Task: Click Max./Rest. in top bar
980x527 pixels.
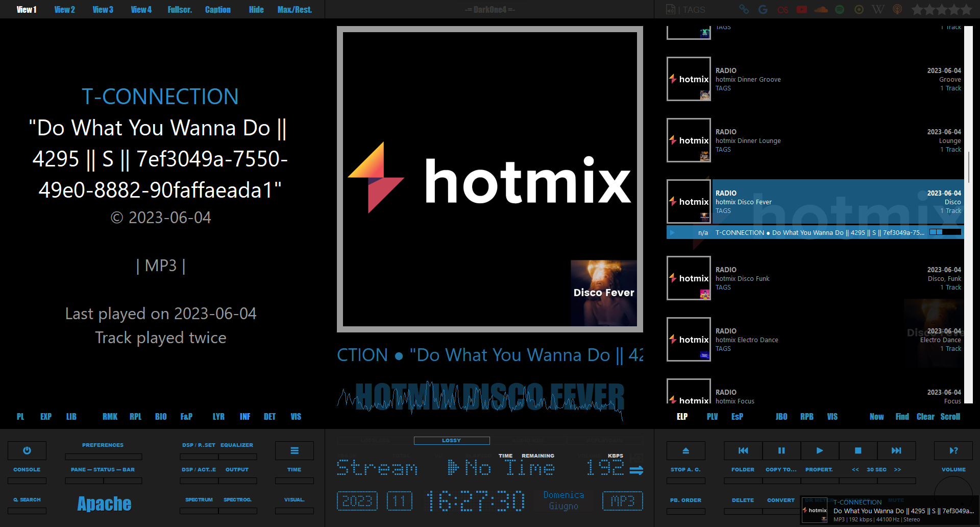Action: pos(295,9)
